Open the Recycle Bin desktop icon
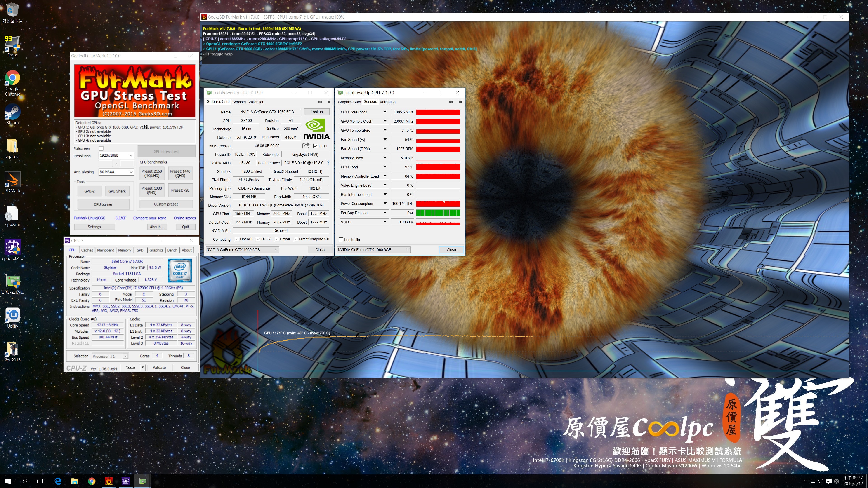 [x=12, y=13]
